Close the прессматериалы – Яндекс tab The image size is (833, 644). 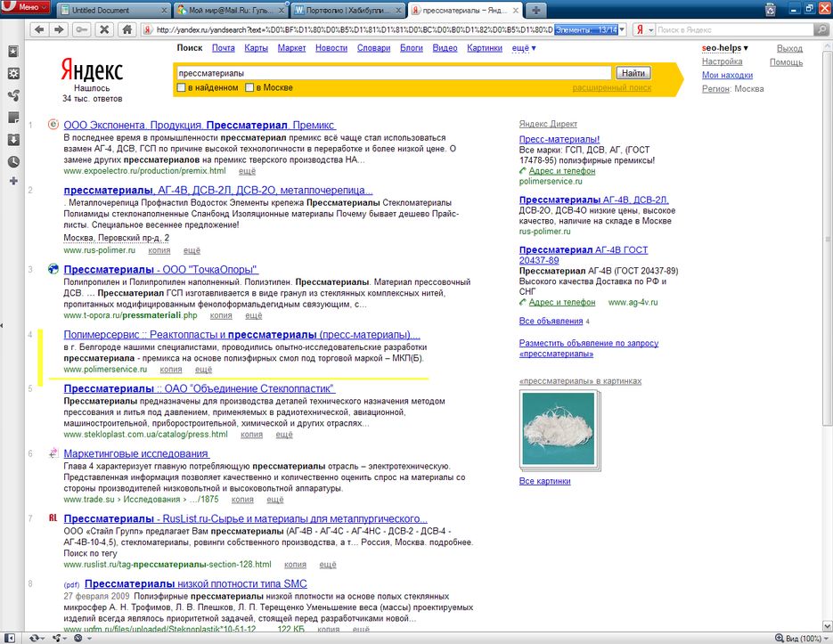coord(516,10)
